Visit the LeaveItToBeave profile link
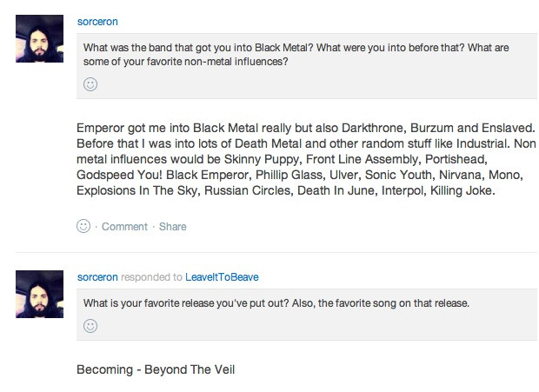Viewport: 539px width, 392px height. click(223, 276)
